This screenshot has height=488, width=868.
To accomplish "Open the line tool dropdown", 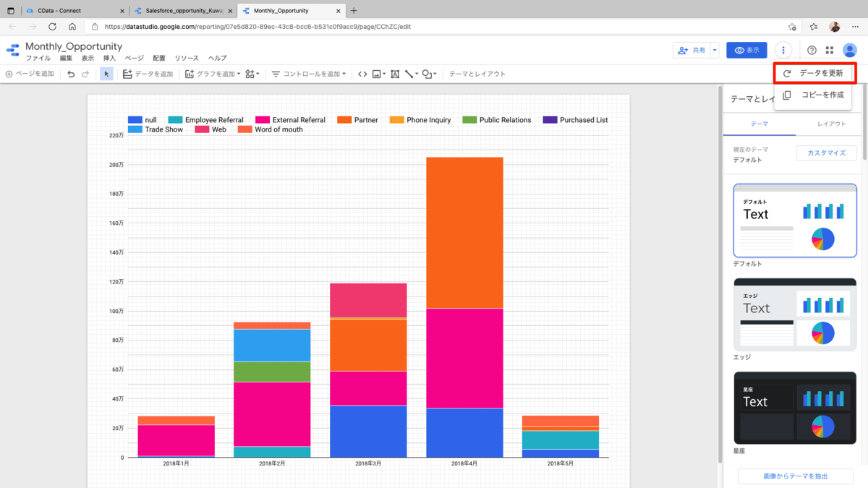I will click(x=412, y=74).
